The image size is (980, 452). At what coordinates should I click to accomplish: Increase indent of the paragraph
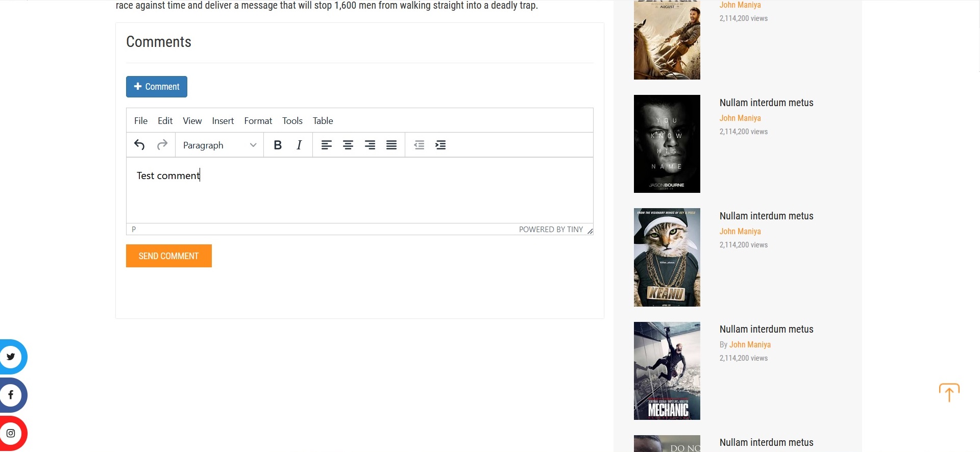pyautogui.click(x=441, y=145)
